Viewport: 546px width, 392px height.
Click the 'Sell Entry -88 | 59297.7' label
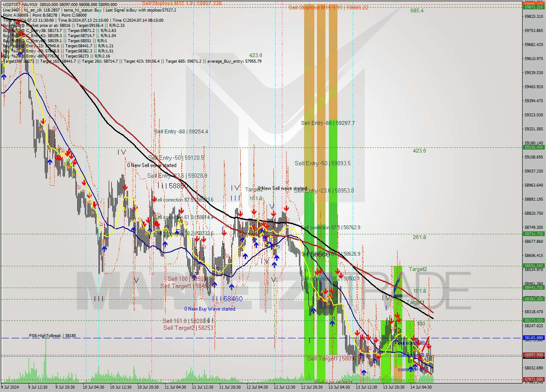coord(328,123)
